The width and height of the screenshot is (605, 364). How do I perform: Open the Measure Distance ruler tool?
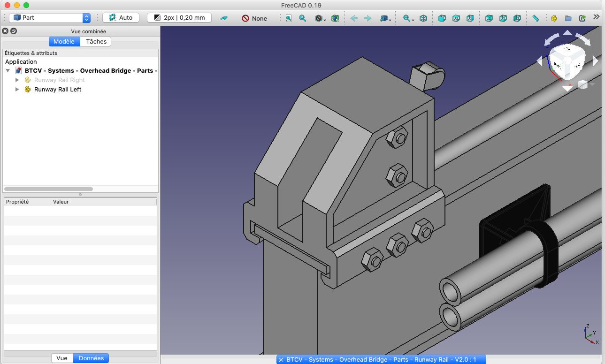536,18
